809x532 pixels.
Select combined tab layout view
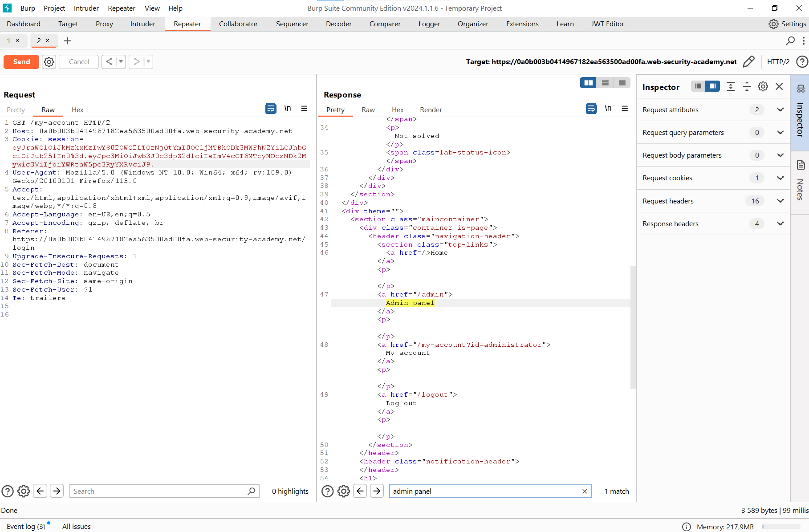(622, 83)
